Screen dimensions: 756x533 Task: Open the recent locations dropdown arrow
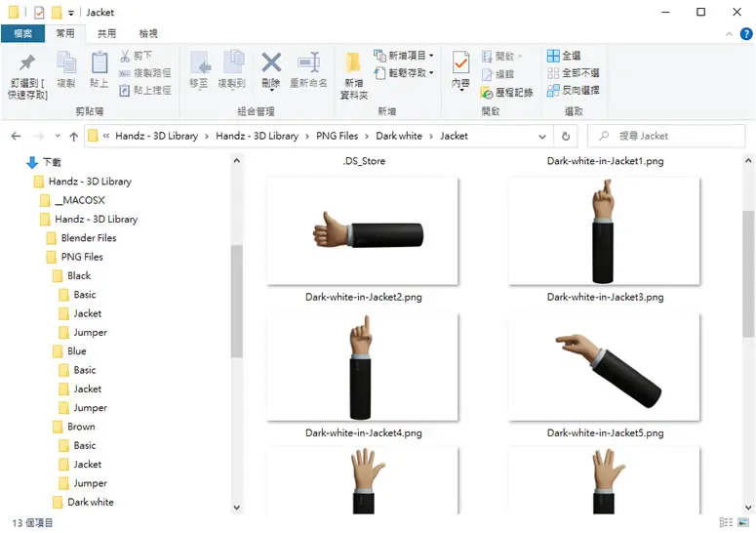[58, 136]
